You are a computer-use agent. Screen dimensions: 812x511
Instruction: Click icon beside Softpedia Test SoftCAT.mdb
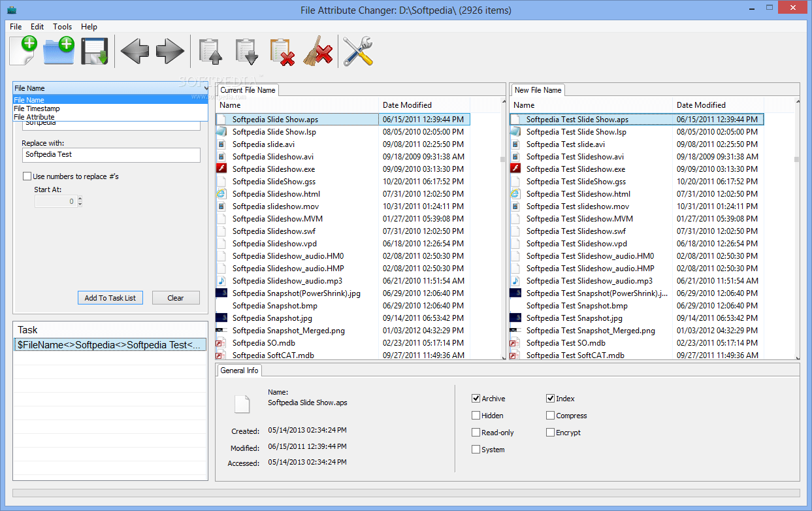(x=515, y=355)
